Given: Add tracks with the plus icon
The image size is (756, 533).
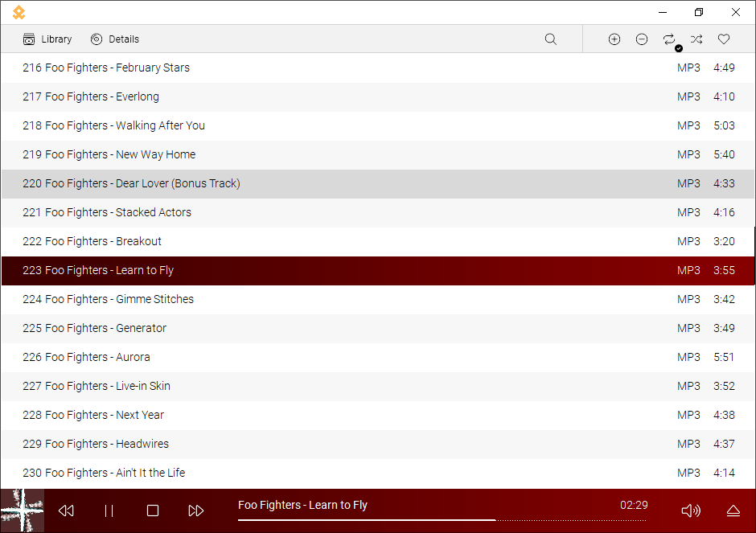Looking at the screenshot, I should click(x=614, y=39).
